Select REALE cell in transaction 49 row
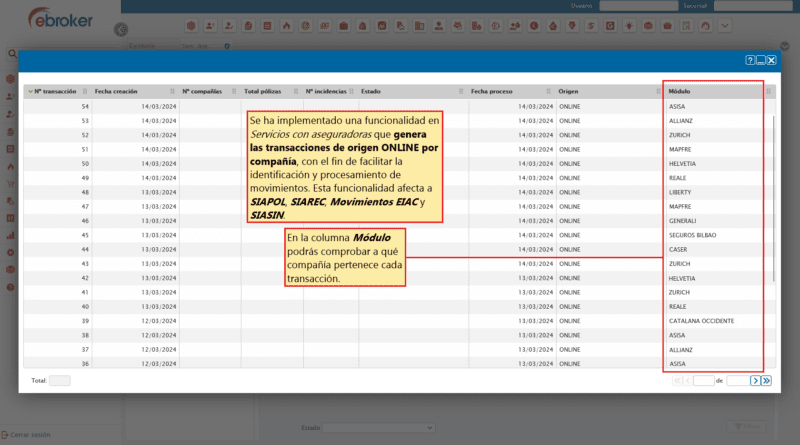 (678, 178)
